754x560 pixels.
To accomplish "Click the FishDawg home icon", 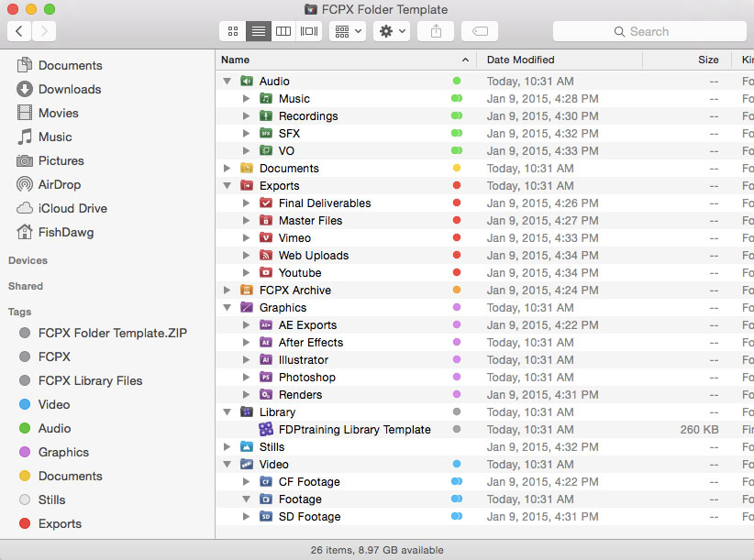I will pyautogui.click(x=25, y=232).
